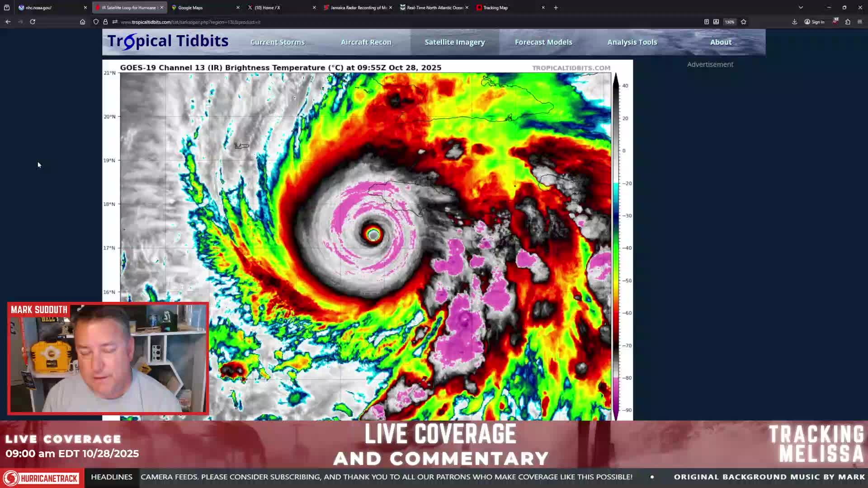Expand the list all tabs dropdown
This screenshot has height=488, width=868.
[x=801, y=8]
